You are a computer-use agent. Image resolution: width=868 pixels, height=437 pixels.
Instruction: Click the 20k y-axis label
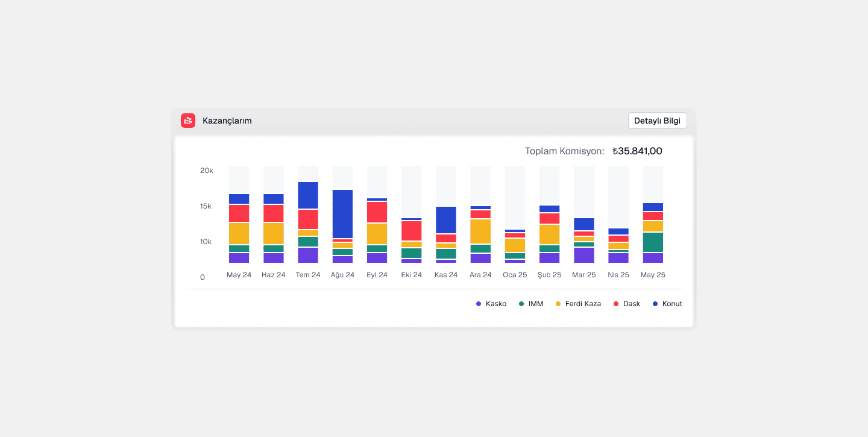click(x=207, y=171)
